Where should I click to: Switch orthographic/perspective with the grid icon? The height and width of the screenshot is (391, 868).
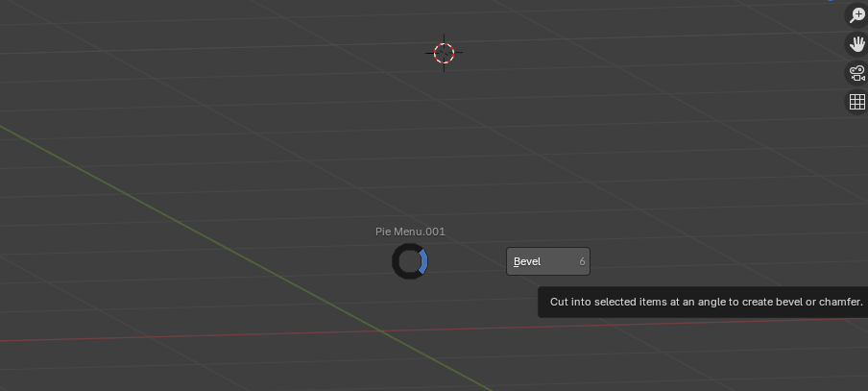[856, 101]
